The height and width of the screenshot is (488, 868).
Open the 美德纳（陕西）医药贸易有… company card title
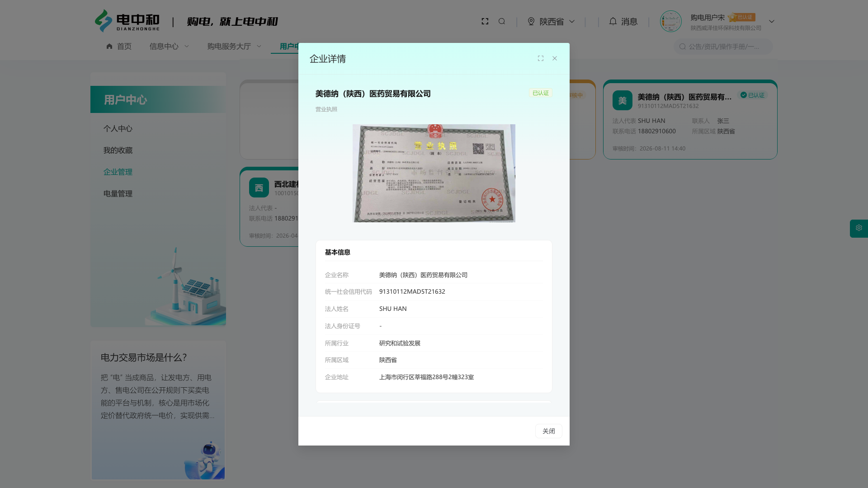click(684, 97)
